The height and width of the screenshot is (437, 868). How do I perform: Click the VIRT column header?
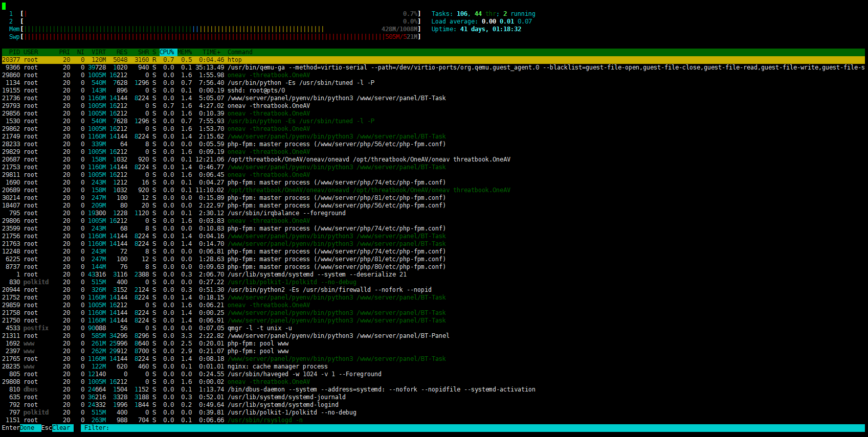pos(99,52)
